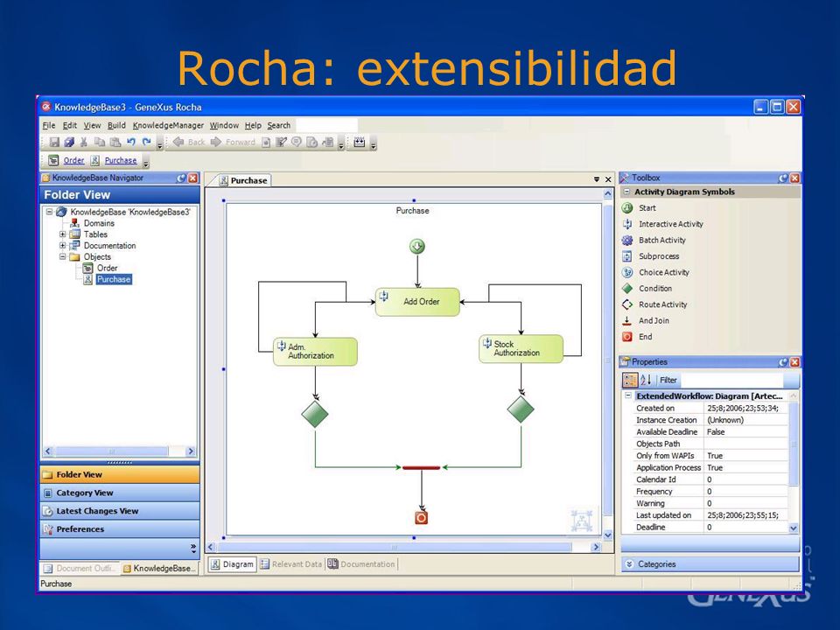Open the View menu
Screen dimensions: 840x630
(92, 125)
